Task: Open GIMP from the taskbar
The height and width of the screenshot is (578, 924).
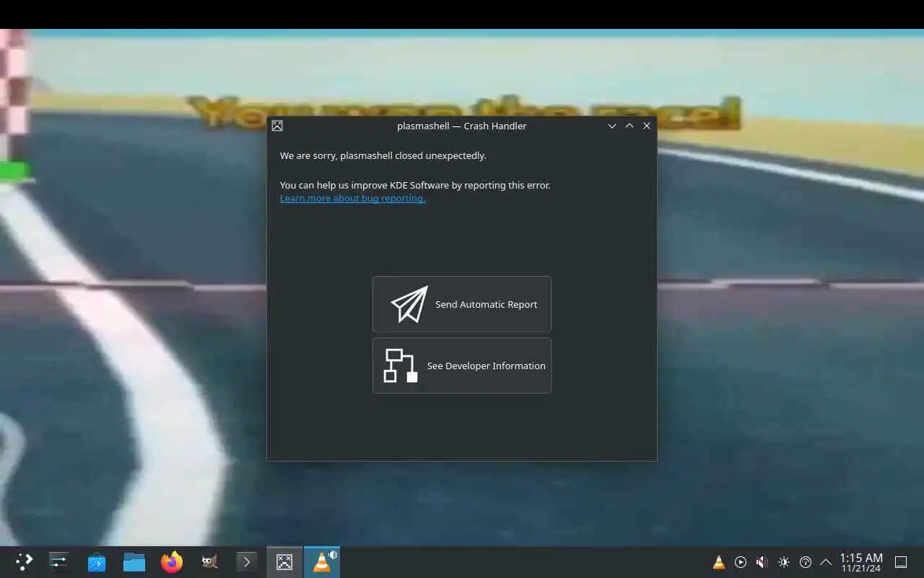Action: pyautogui.click(x=209, y=561)
